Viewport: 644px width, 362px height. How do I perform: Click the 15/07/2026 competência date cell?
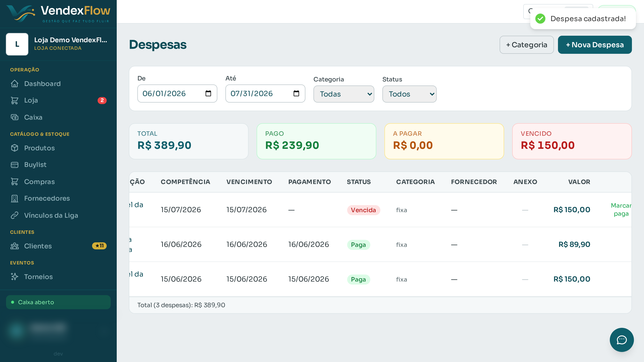click(x=181, y=210)
